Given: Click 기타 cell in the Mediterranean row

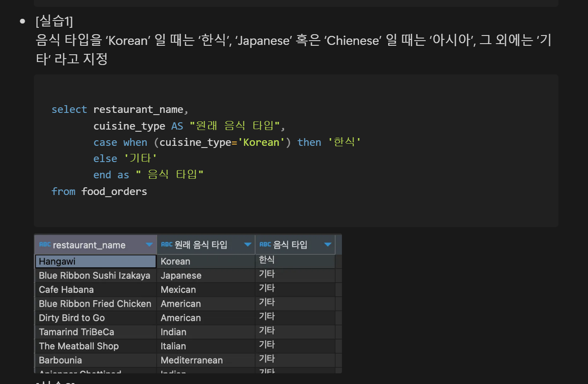Looking at the screenshot, I should point(295,360).
